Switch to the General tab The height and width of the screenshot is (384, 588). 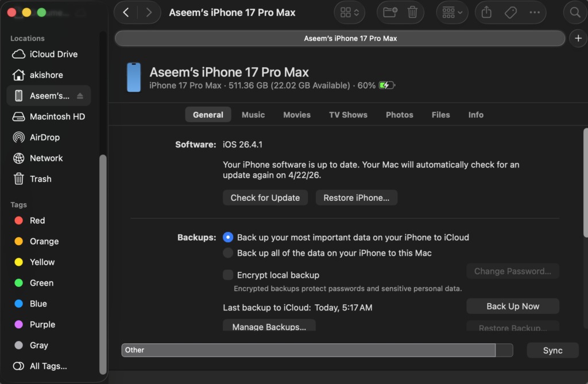click(208, 115)
